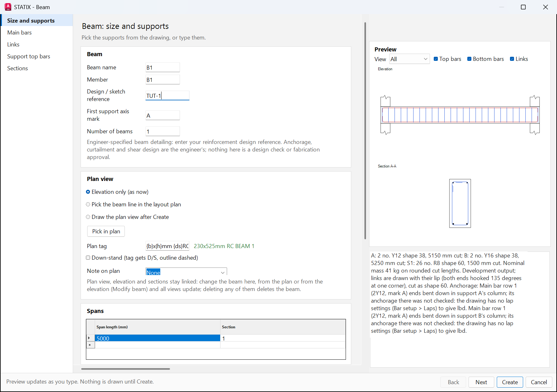
Task: Open the Note on plan dropdown
Action: (186, 272)
